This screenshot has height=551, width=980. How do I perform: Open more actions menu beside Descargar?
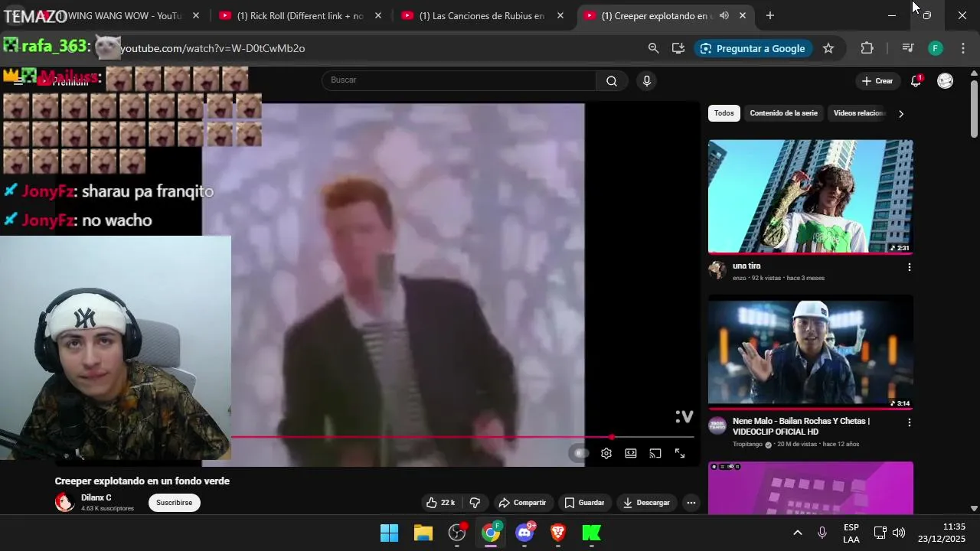(x=691, y=503)
